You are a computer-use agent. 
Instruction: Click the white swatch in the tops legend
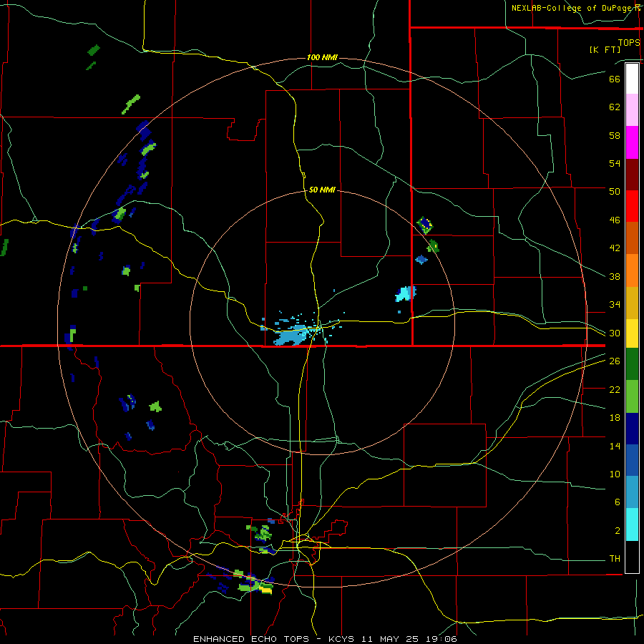click(632, 79)
